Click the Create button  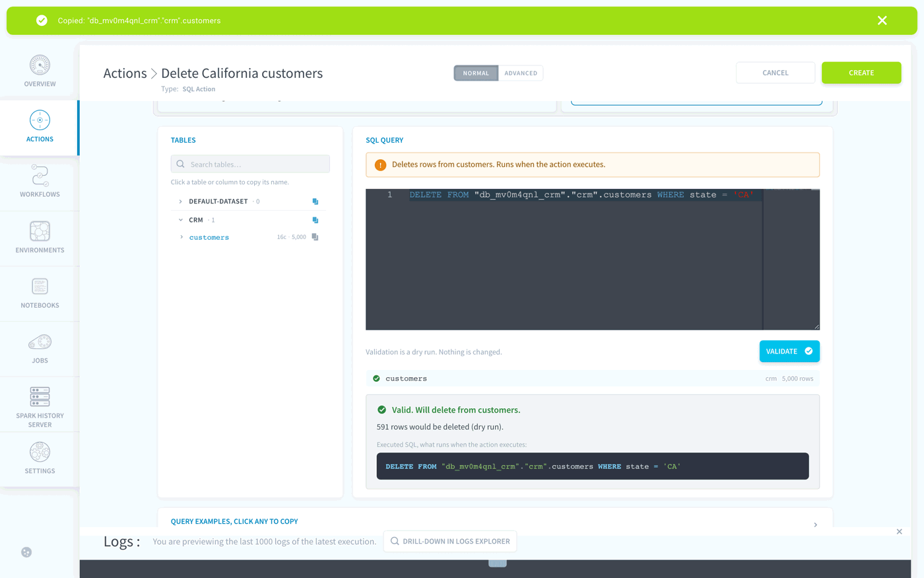(861, 73)
